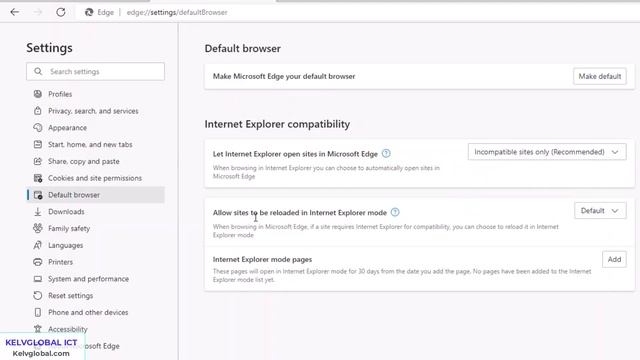This screenshot has width=640, height=360.
Task: Click the forward navigation arrow
Action: coord(38,12)
